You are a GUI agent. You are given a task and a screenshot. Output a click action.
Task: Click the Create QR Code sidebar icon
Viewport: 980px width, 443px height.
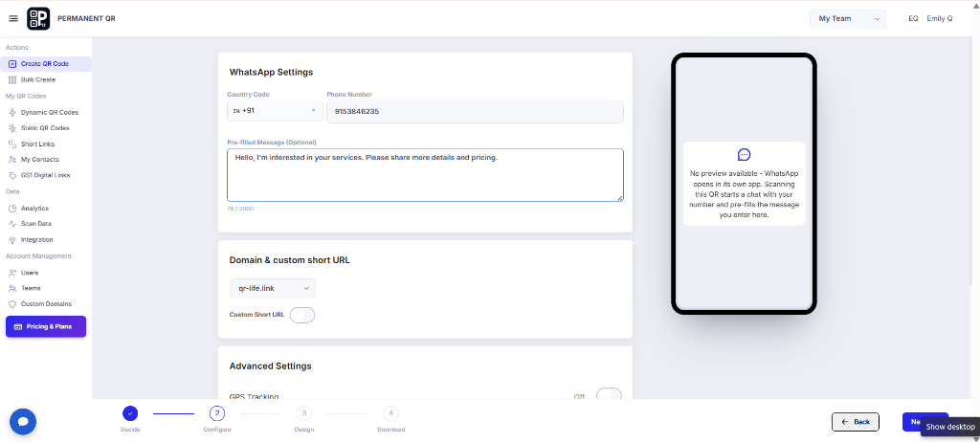coord(12,64)
